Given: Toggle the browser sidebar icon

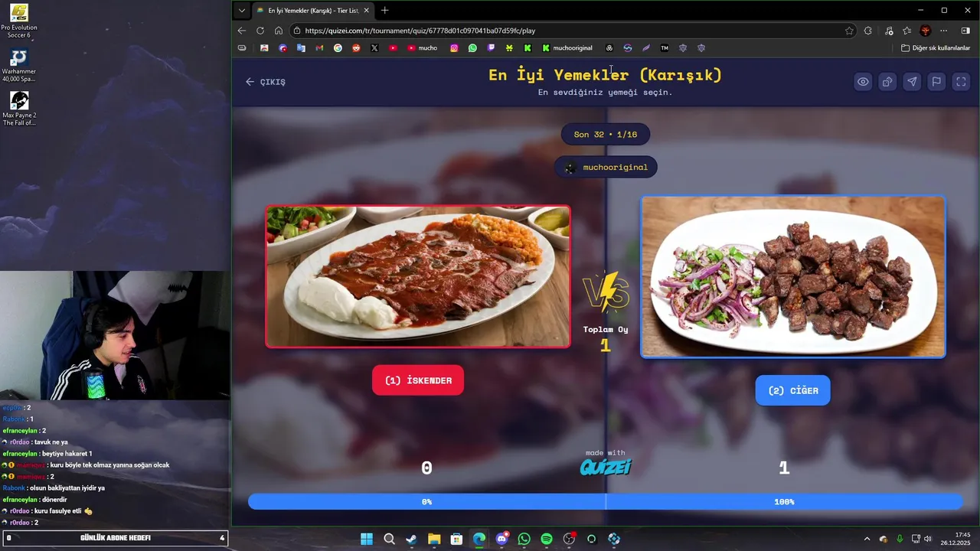Looking at the screenshot, I should [965, 31].
